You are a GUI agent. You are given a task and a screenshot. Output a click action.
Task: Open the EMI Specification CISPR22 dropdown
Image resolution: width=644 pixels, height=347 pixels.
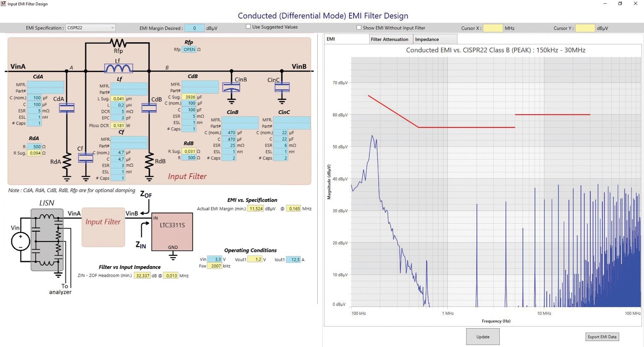[x=90, y=28]
